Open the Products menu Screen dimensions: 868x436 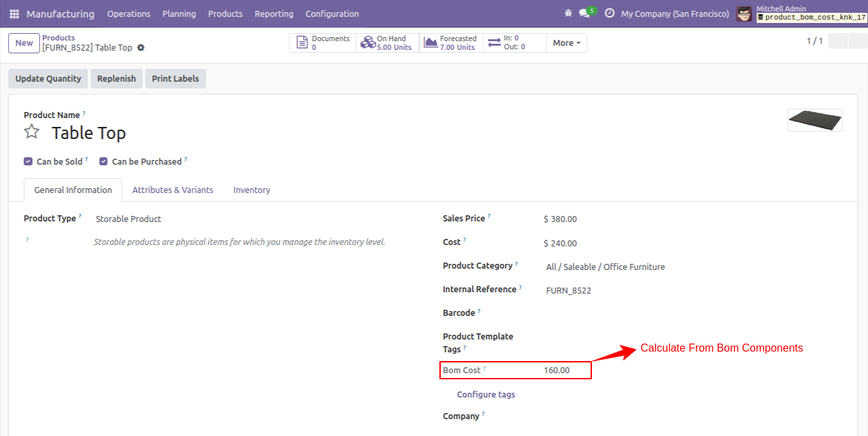click(225, 13)
